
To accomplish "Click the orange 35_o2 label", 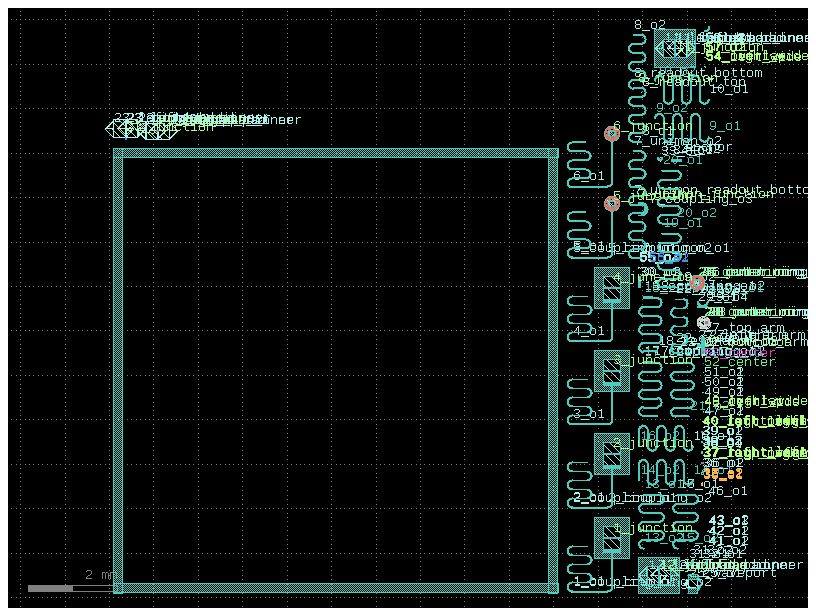I will click(722, 474).
